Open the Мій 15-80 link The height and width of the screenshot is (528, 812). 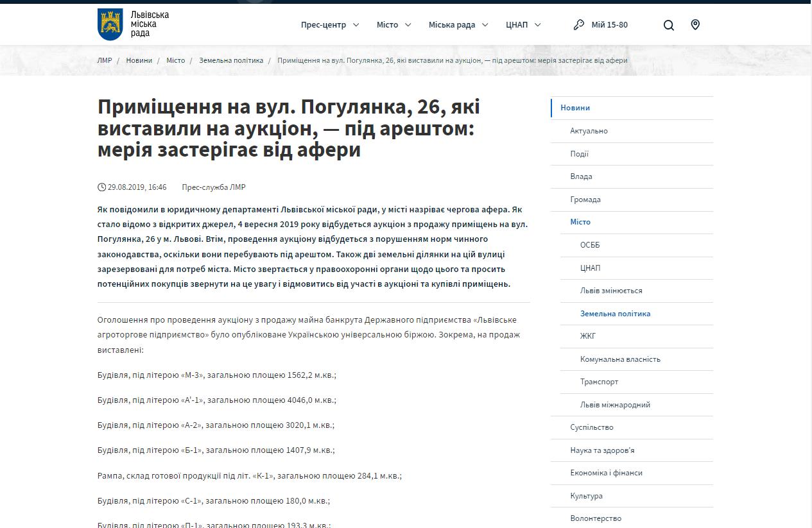pos(609,25)
